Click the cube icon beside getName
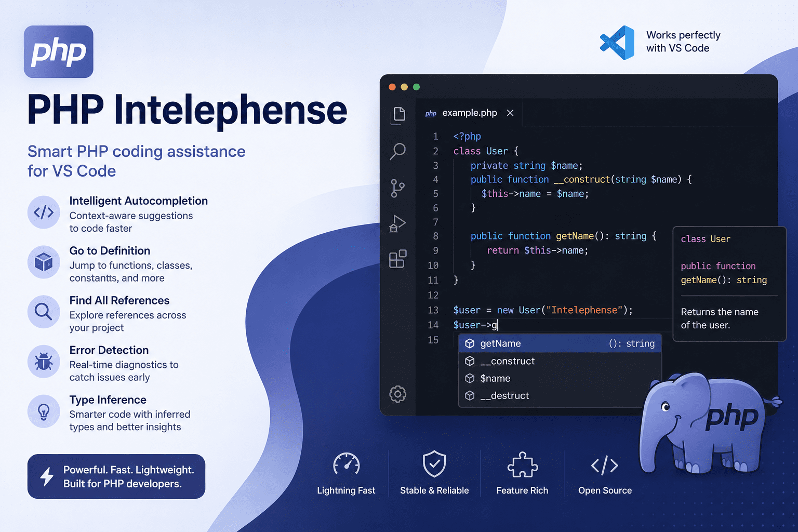 click(x=470, y=343)
